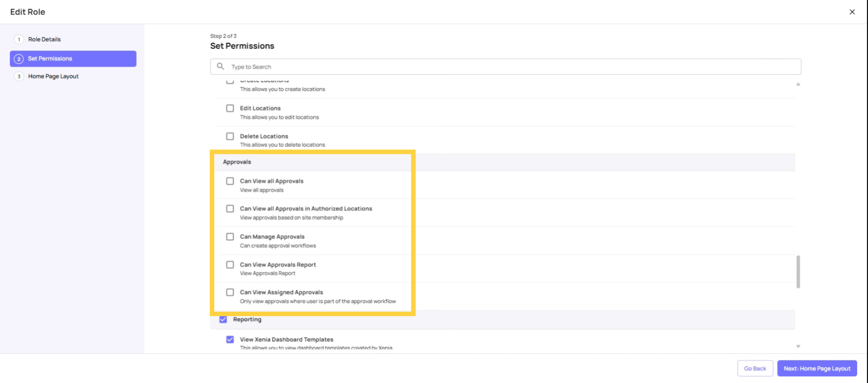Select the Set Permissions step in sidebar
Image resolution: width=868 pixels, height=383 pixels.
click(x=73, y=59)
